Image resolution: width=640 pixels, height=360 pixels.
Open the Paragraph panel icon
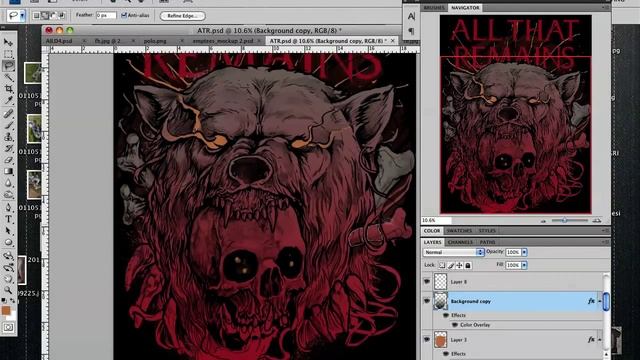coord(411,31)
